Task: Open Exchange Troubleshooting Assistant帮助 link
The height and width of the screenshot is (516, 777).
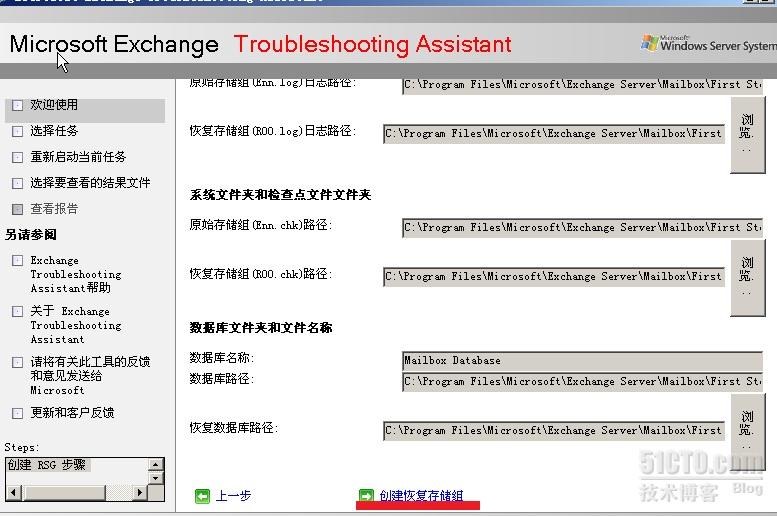Action: [76, 274]
